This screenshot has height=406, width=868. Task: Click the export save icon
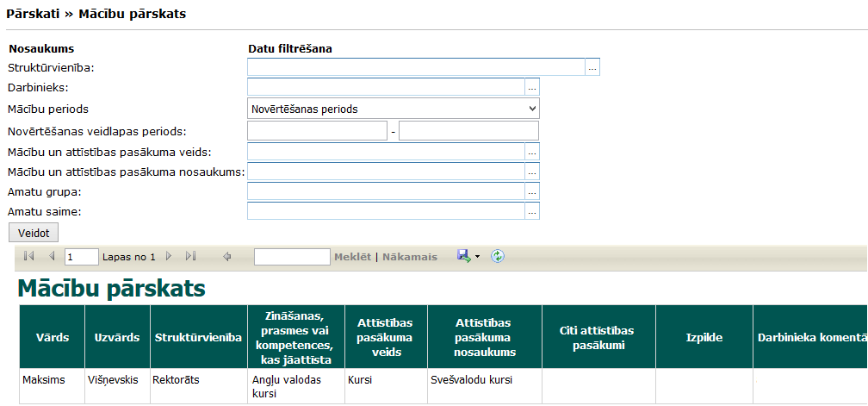pyautogui.click(x=463, y=256)
